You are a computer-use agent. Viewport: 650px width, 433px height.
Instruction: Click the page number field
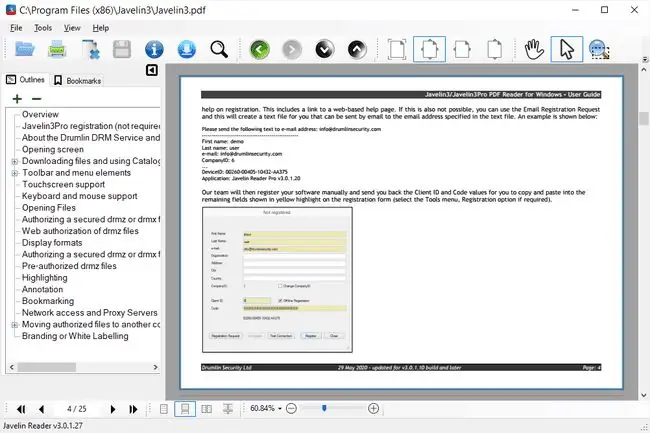coord(77,409)
